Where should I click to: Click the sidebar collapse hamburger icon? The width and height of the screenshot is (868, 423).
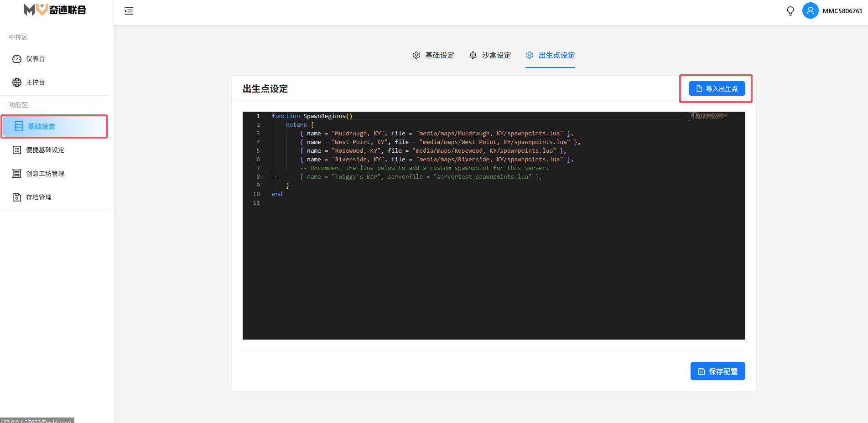[129, 11]
